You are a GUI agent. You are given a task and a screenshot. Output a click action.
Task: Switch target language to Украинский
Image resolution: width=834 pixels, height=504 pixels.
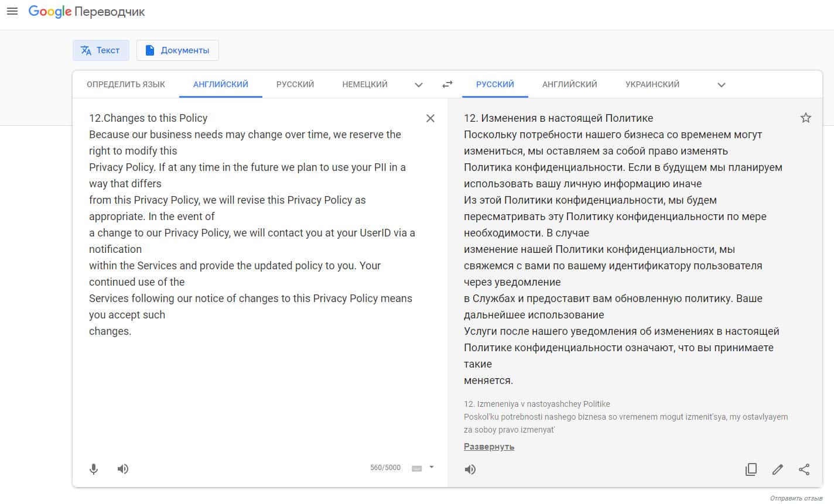652,84
